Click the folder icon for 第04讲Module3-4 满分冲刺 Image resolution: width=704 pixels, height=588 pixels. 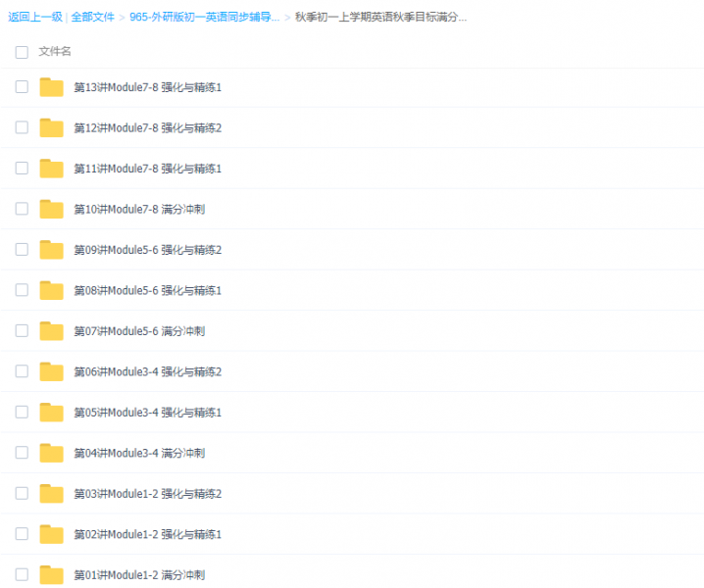51,453
